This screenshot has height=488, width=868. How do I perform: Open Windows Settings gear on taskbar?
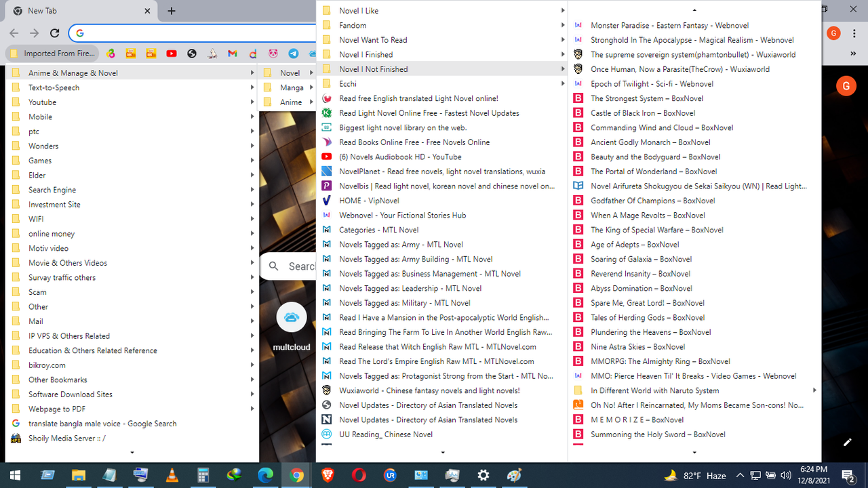point(484,475)
